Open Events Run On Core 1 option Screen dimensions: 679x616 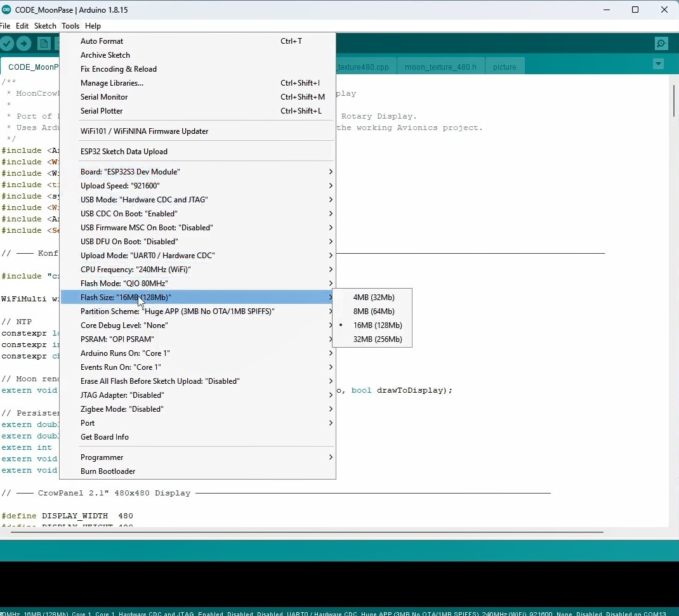198,367
